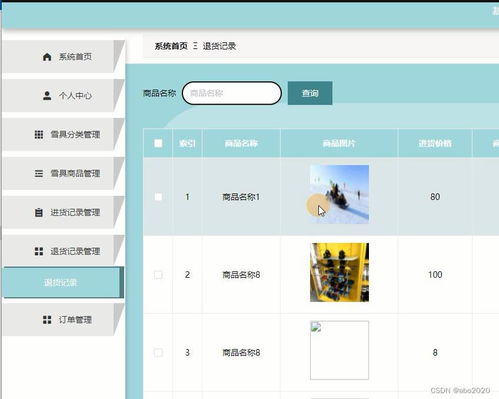Image resolution: width=499 pixels, height=399 pixels.
Task: Open the 系统首页 sidebar menu
Action: [63, 57]
